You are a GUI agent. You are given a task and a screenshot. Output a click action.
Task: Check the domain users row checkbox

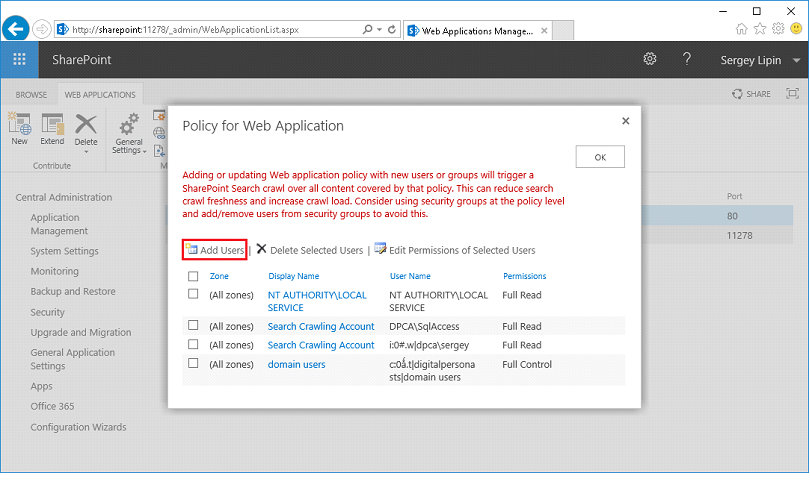[193, 364]
